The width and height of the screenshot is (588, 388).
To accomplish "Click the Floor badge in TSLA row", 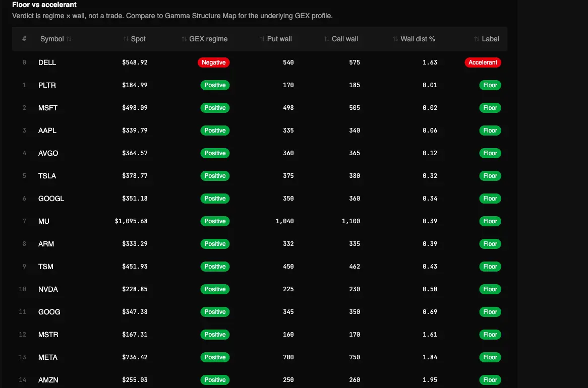I will pos(490,176).
